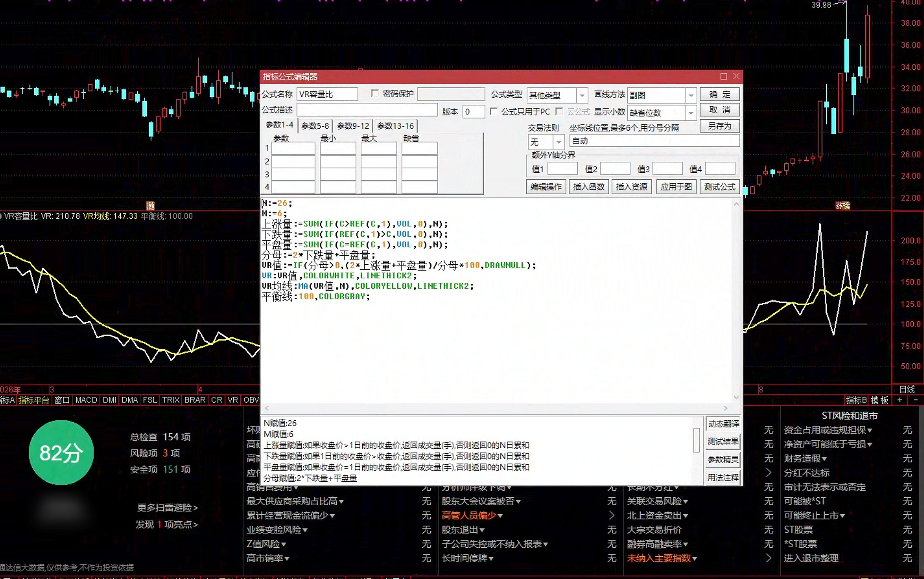Expand the 业绩变脸风险 item
Screen dimensions: 924x579
pos(277,530)
